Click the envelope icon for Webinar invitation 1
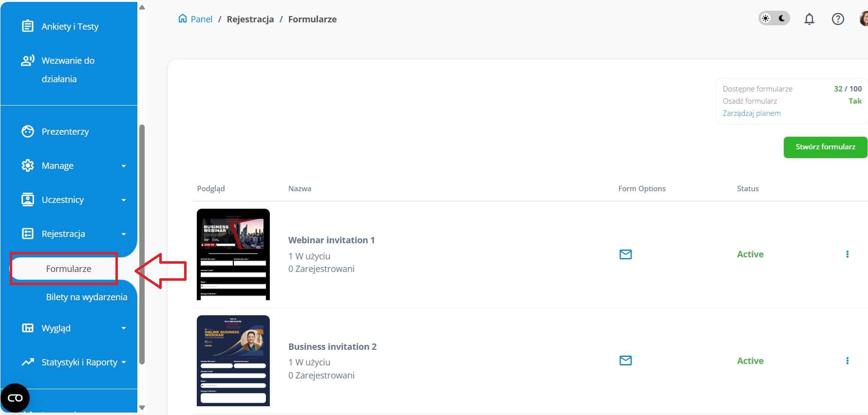This screenshot has width=868, height=415. click(625, 254)
